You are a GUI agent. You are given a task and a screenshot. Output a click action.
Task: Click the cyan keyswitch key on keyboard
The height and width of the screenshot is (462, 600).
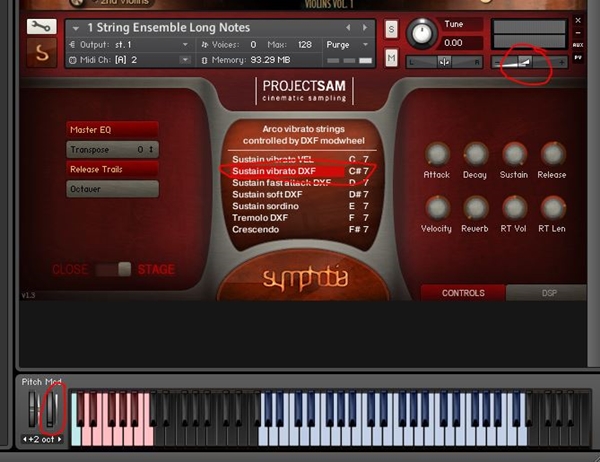click(x=75, y=434)
